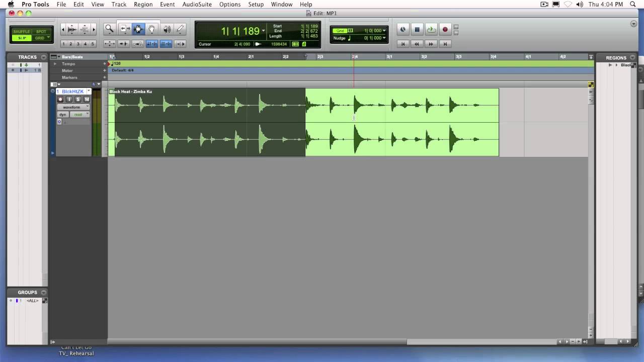Add marker plus button
This screenshot has width=644, height=362.
[x=105, y=78]
